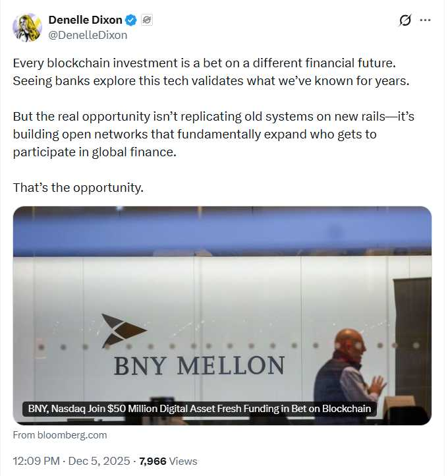
Task: Click Denelle Dixon's profile avatar
Action: [27, 27]
